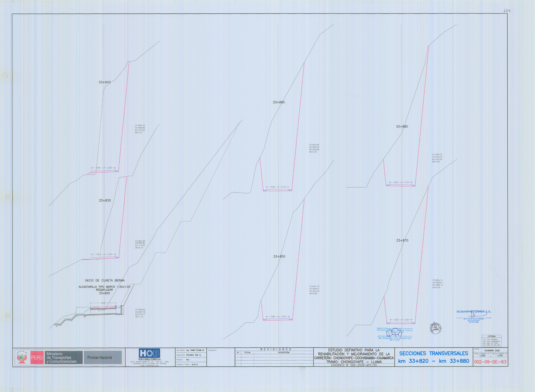The width and height of the screenshot is (535, 392).
Task: Click the 'CT=846.72' value for section 33+880
Action: [x=437, y=154]
